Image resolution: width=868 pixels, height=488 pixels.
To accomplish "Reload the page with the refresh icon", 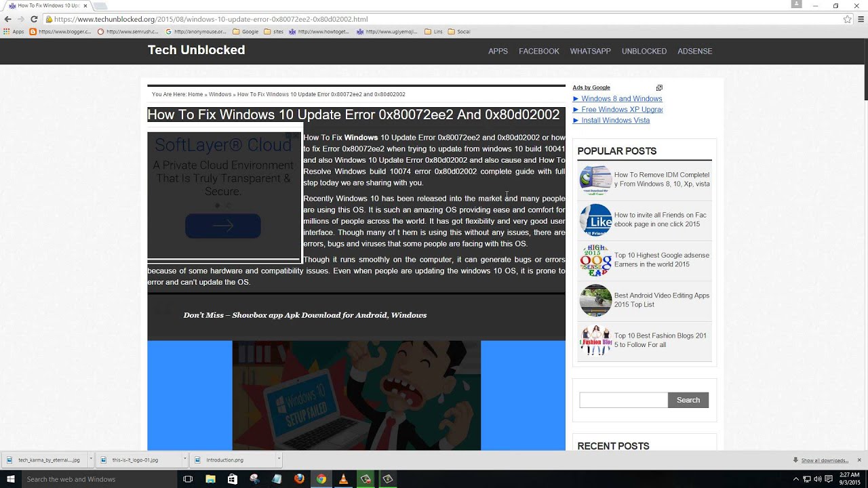I will pos(34,20).
